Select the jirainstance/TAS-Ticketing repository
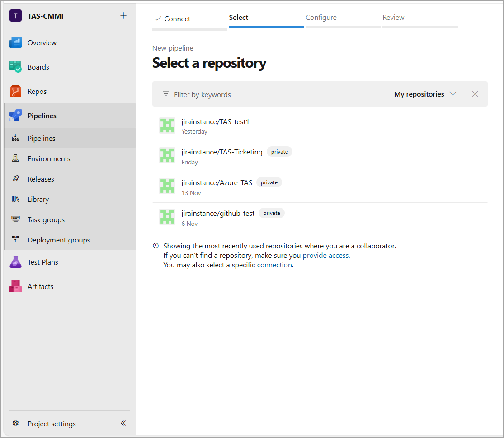The image size is (504, 438). (222, 152)
